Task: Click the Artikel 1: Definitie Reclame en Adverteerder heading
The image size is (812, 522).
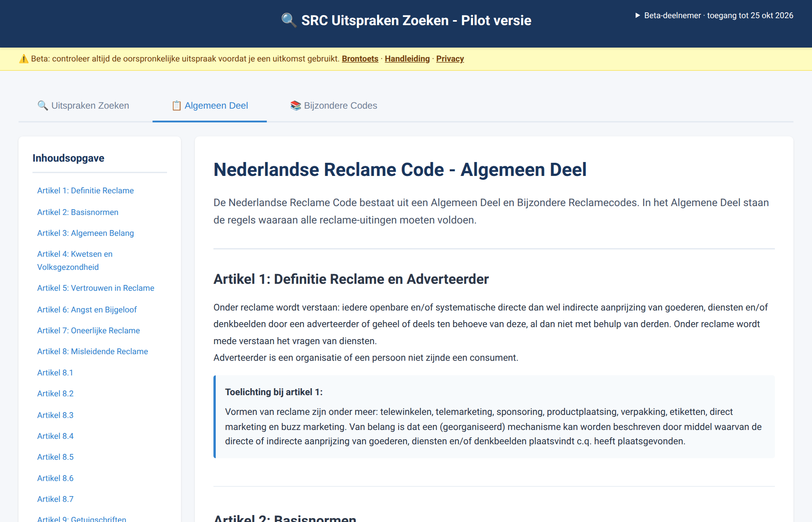Action: tap(351, 279)
